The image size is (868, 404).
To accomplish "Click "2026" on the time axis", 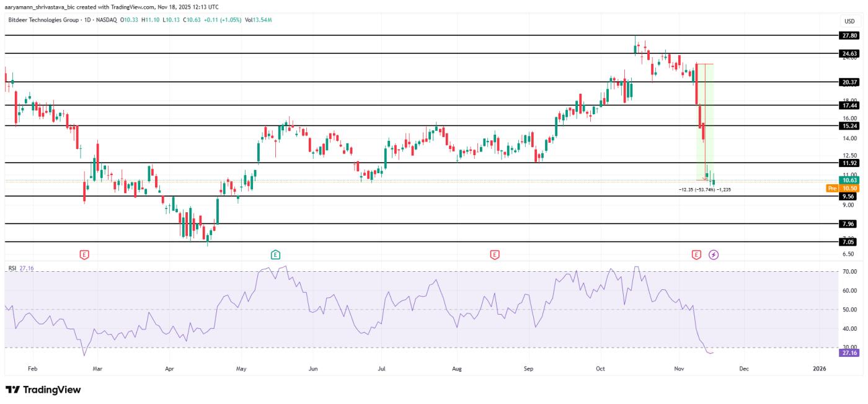I will [x=818, y=368].
